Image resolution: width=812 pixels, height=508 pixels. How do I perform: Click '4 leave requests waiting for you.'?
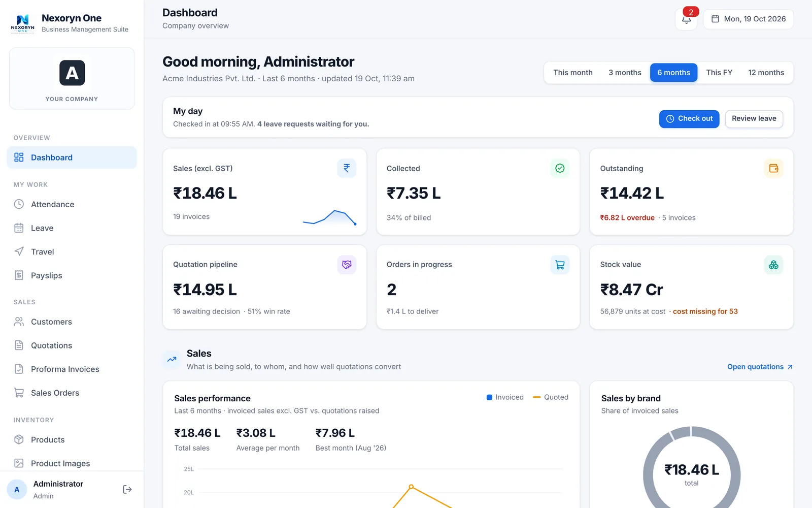click(313, 124)
